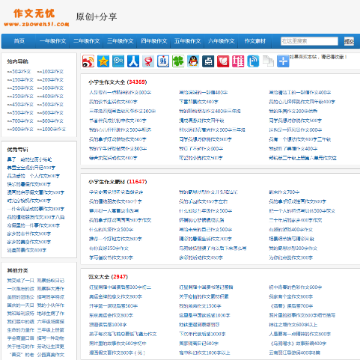This screenshot has height=360, width=360.
Task: Share to Renren blue 人 icon
Action: pyautogui.click(x=133, y=61)
